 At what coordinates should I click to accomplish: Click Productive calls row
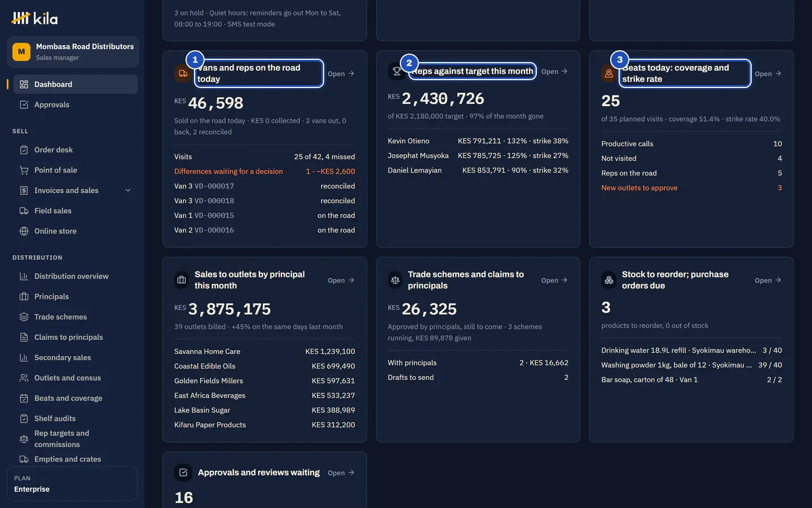[x=691, y=143]
